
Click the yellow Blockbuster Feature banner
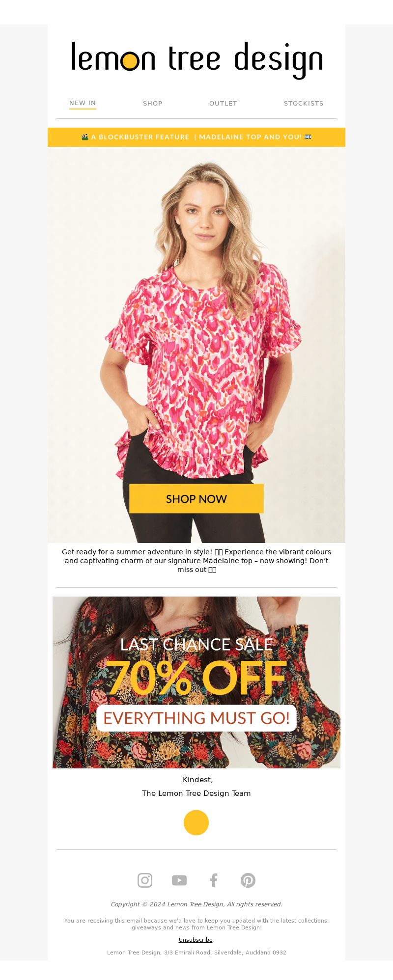196,137
